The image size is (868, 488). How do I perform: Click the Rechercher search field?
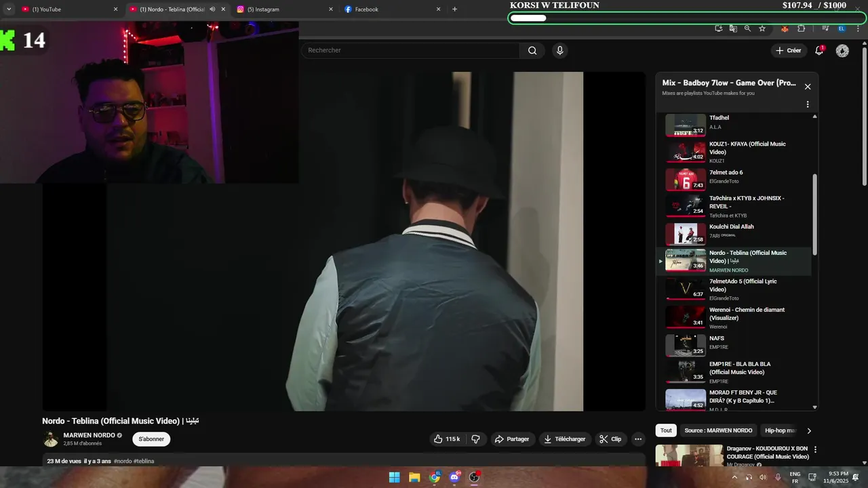(x=411, y=50)
